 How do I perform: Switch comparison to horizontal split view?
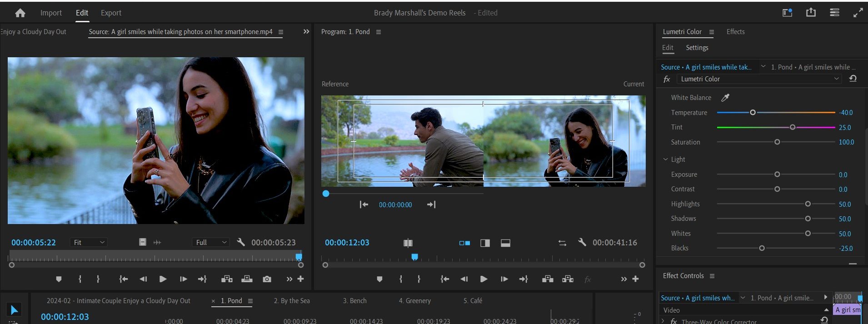(x=505, y=243)
